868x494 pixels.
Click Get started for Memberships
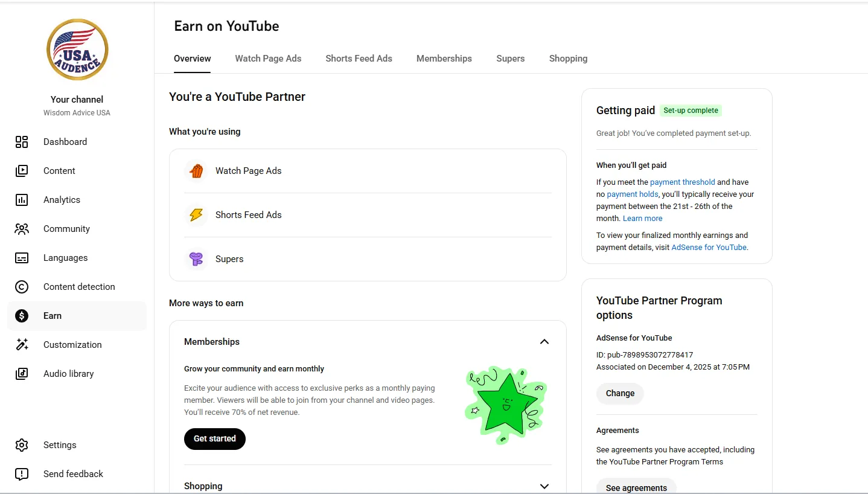tap(215, 439)
